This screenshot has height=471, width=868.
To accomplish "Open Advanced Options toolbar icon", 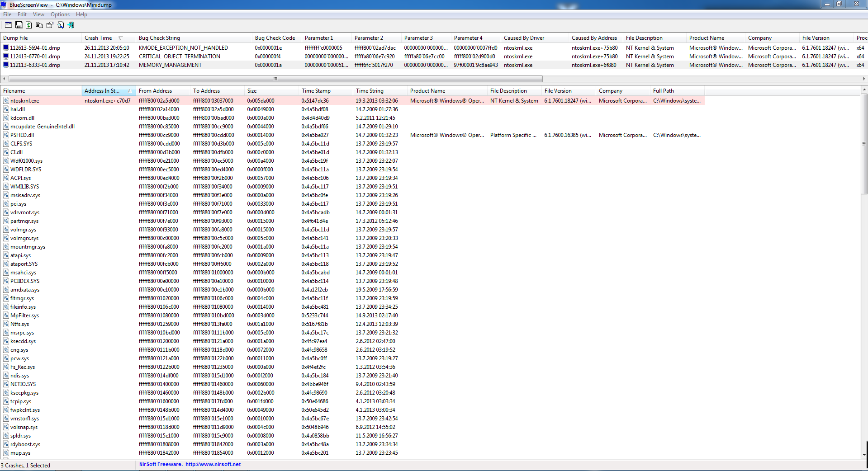I will (x=8, y=25).
